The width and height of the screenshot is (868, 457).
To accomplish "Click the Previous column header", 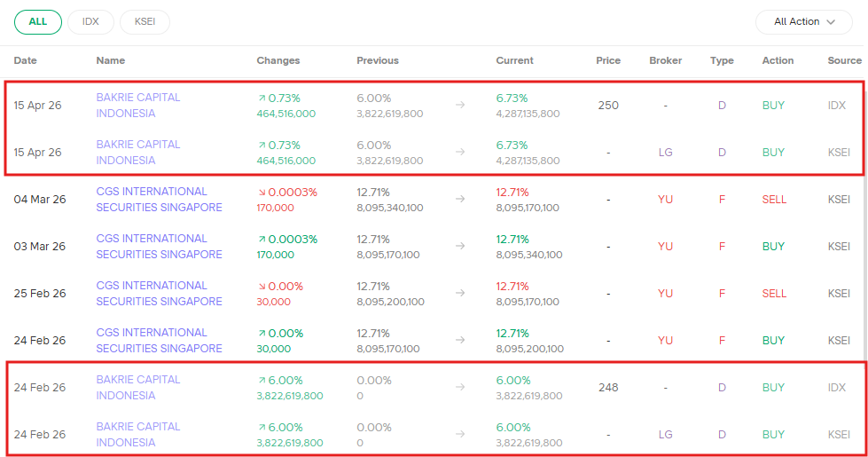I will pos(378,60).
